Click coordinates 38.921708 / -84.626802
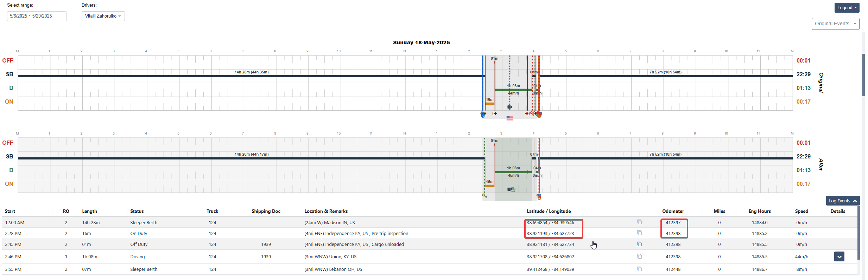Viewport: 868px width, 280px height. [550, 256]
